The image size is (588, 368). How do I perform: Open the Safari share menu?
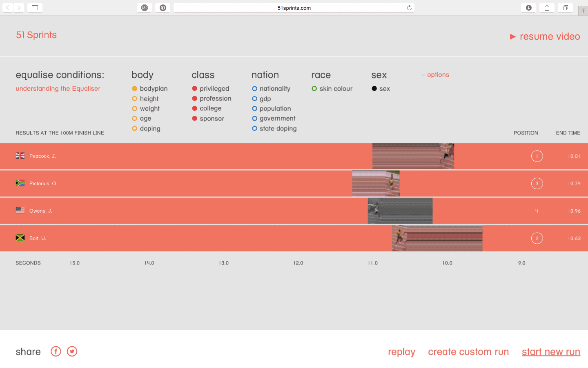(x=547, y=8)
